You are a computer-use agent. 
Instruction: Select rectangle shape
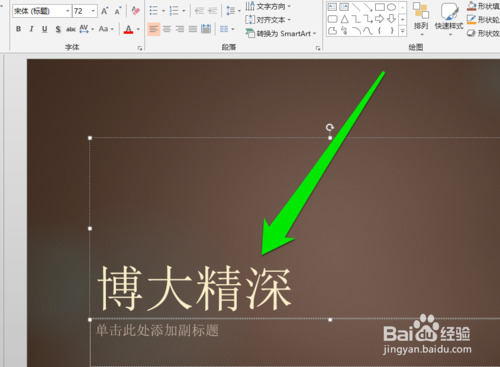coord(380,7)
